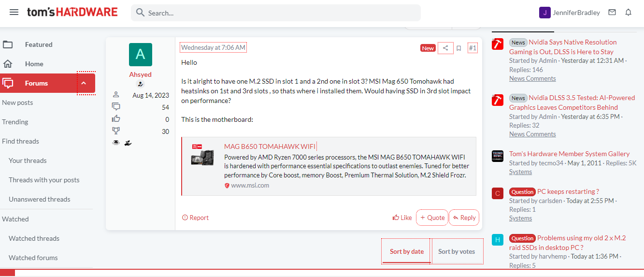Open Your threads
644x277 pixels.
pos(28,160)
